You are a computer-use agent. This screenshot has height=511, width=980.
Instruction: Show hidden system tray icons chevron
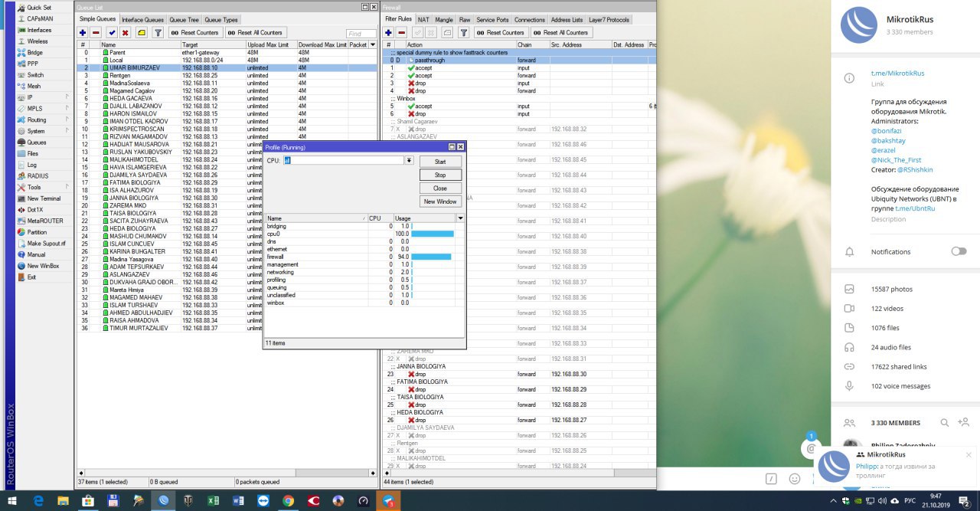(833, 500)
